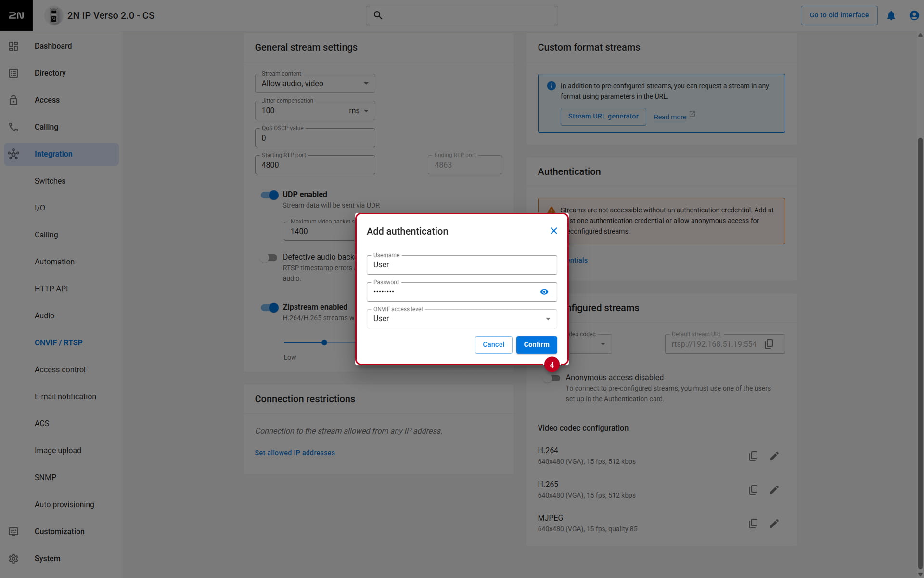Viewport: 924px width, 578px height.
Task: Click the Calling phone icon
Action: click(x=13, y=127)
